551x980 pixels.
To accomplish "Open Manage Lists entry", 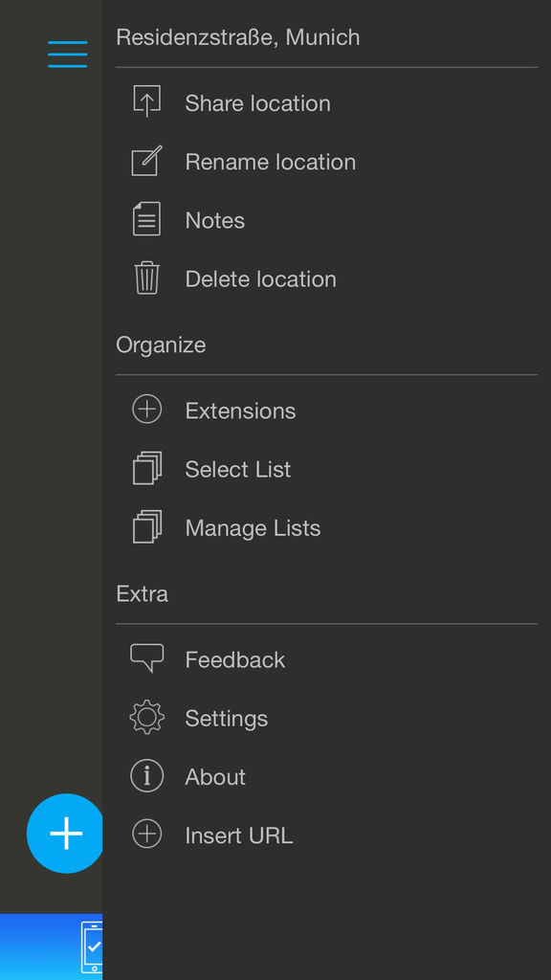I will (x=253, y=528).
